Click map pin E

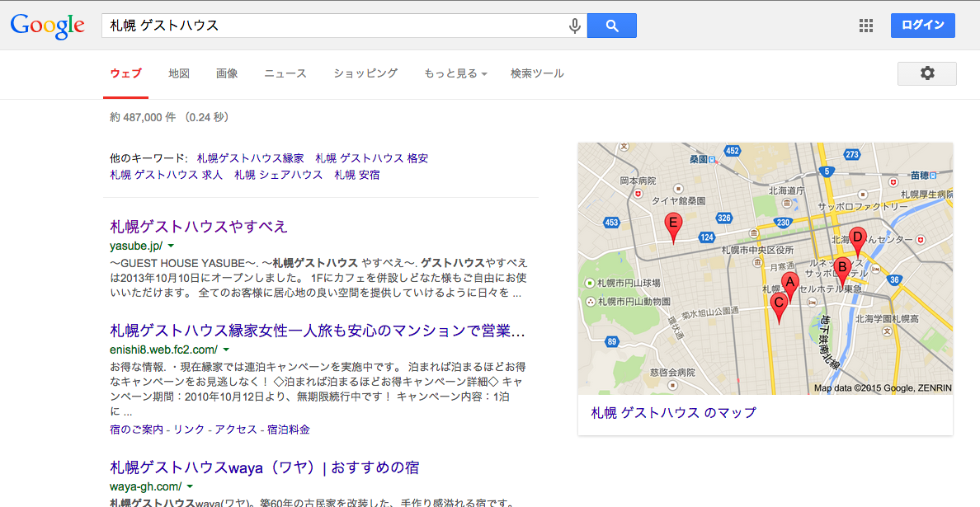[x=673, y=228]
